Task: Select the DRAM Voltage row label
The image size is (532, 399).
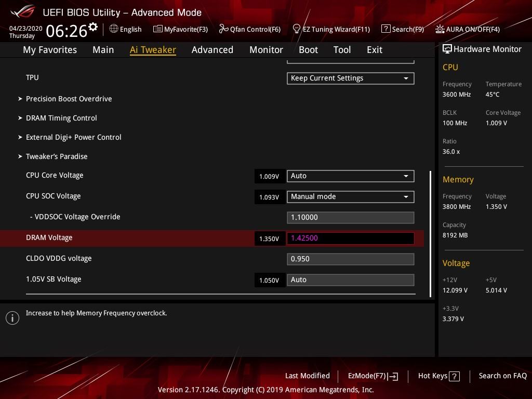Action: pos(49,238)
